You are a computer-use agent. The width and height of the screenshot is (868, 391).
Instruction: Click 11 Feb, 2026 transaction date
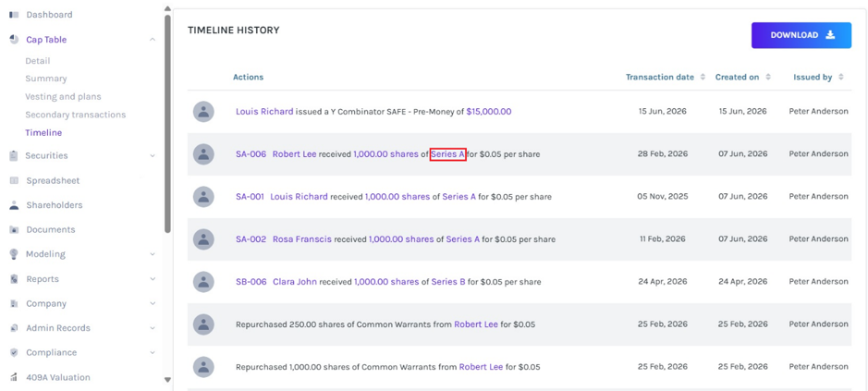click(662, 239)
